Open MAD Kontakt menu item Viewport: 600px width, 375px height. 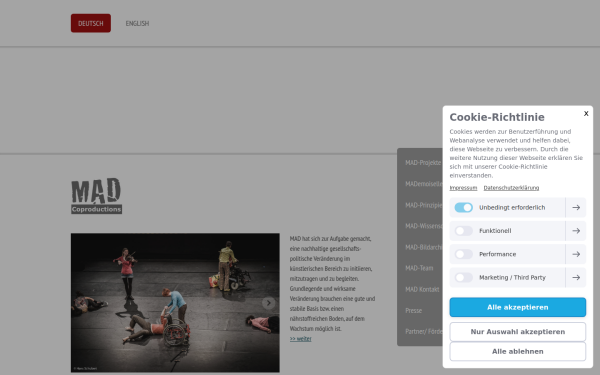(422, 289)
